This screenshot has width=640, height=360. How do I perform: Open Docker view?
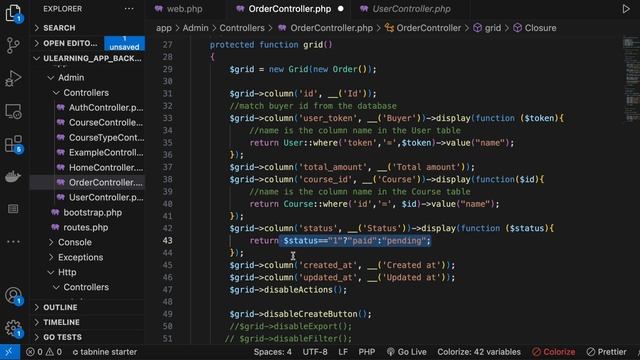tap(13, 176)
